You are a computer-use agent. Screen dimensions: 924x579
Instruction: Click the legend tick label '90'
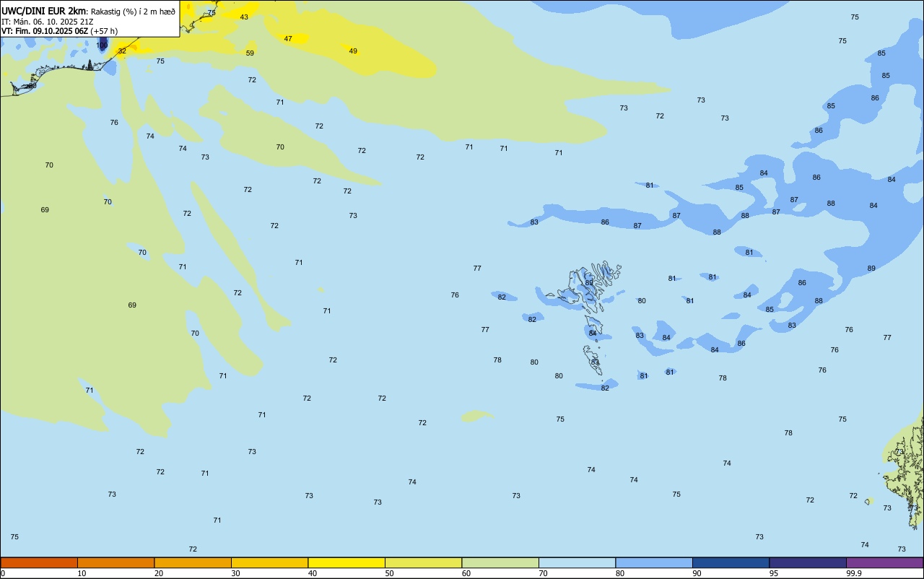click(697, 573)
